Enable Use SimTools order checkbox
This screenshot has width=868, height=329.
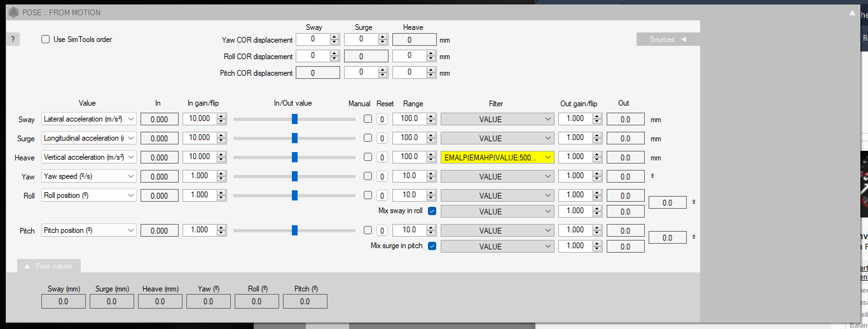pyautogui.click(x=45, y=39)
